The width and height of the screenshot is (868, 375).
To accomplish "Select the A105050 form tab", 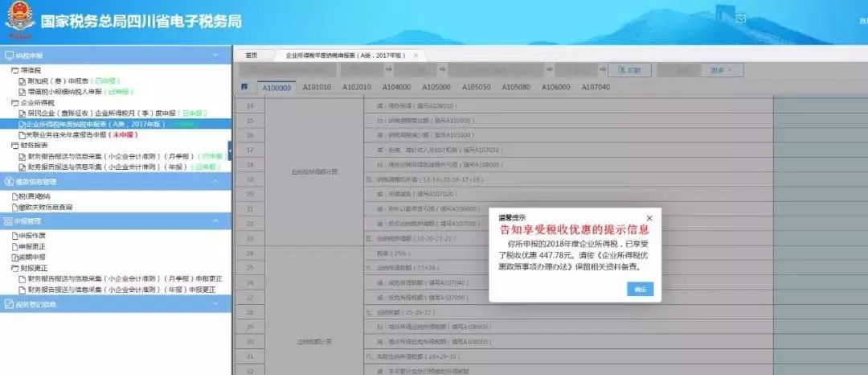I will coord(476,87).
